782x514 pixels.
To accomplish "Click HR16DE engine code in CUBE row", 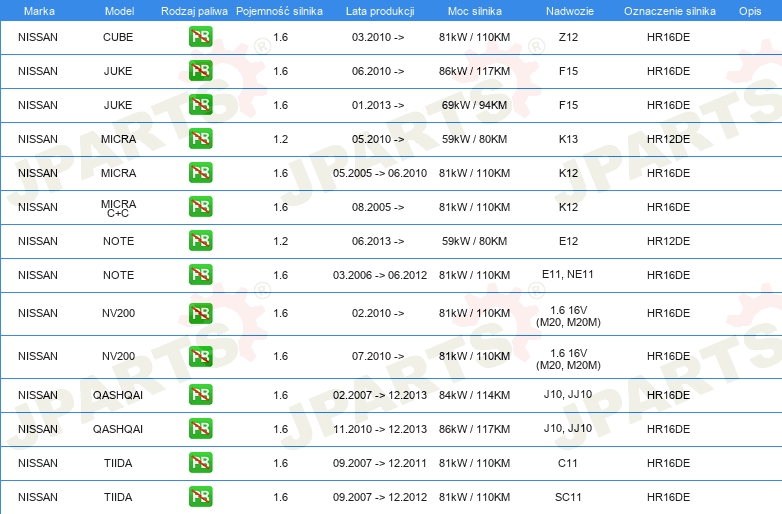I will pyautogui.click(x=668, y=37).
